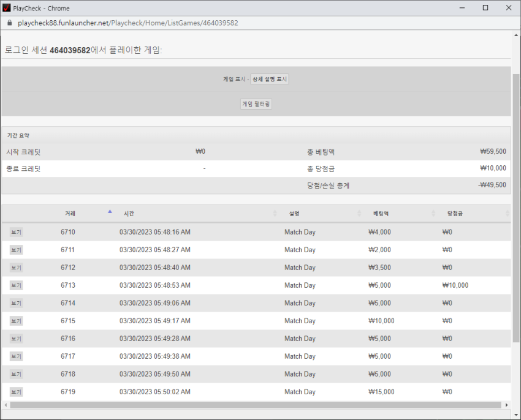Click the 시간 column header
This screenshot has width=521, height=420.
129,214
